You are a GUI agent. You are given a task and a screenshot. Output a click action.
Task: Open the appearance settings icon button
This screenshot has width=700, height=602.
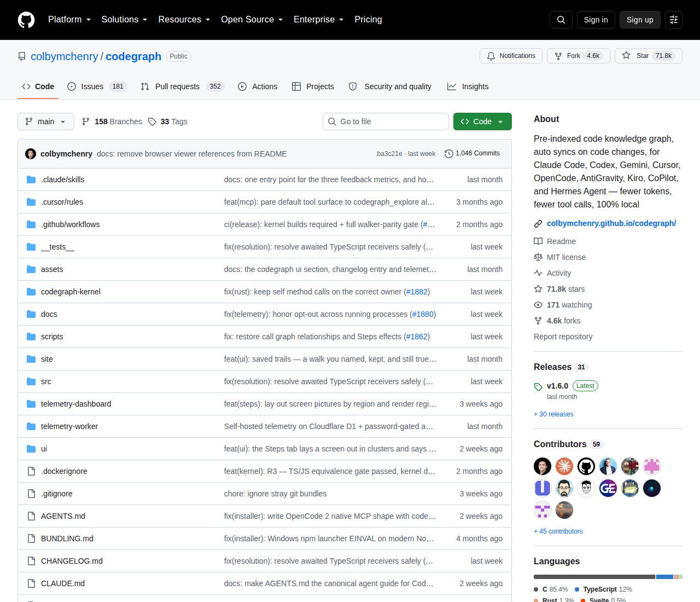coord(674,20)
